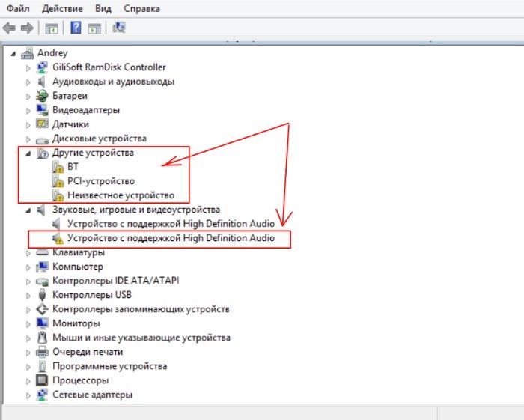
Task: Expand the Видеоадаптеры category
Action: tap(29, 110)
